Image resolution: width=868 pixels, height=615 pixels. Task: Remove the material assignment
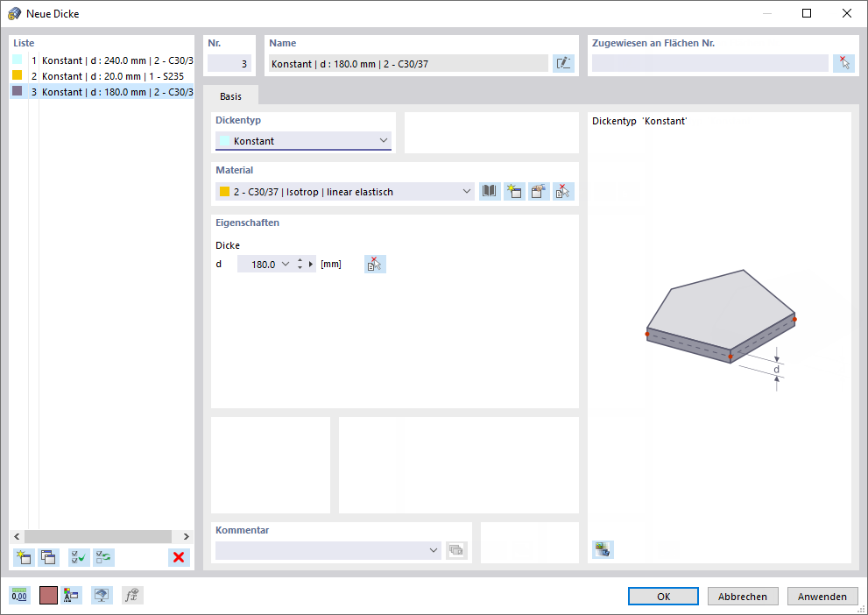562,191
